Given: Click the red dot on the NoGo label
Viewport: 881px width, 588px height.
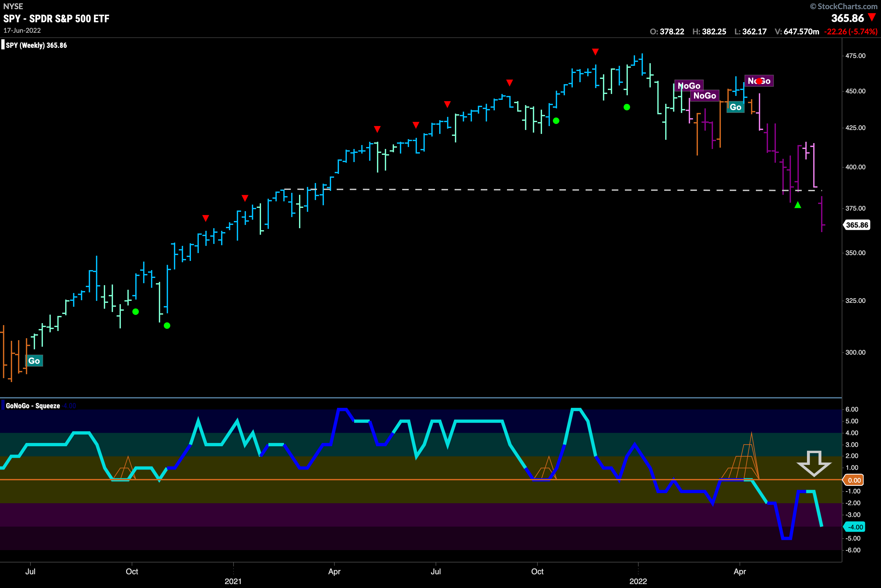Looking at the screenshot, I should coord(759,81).
